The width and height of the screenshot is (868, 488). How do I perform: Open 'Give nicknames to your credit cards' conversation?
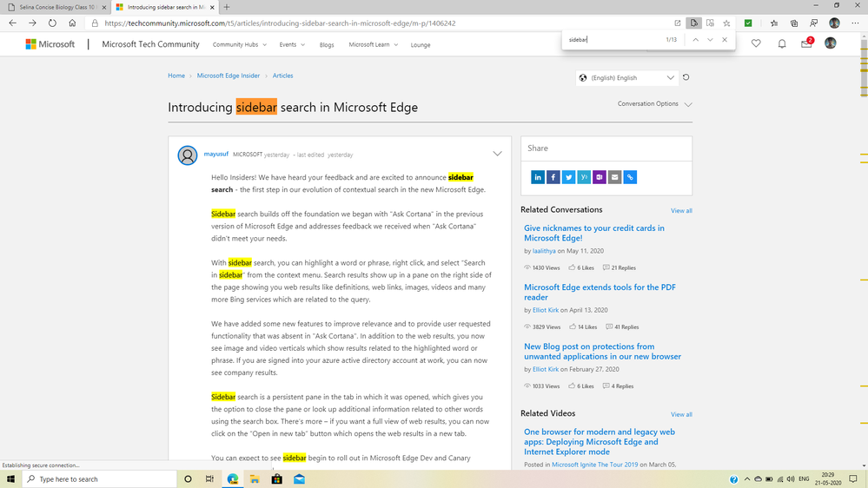click(594, 233)
